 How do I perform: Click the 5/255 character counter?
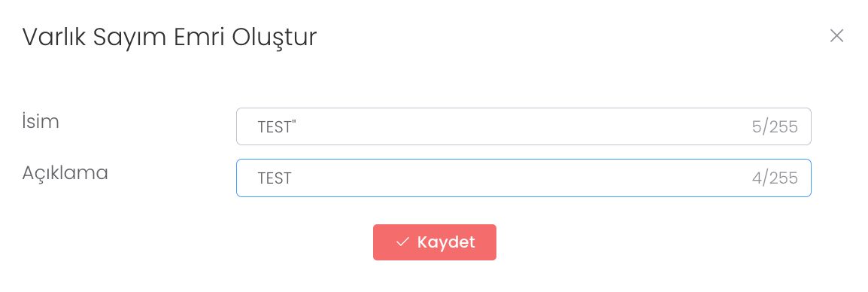pos(775,127)
